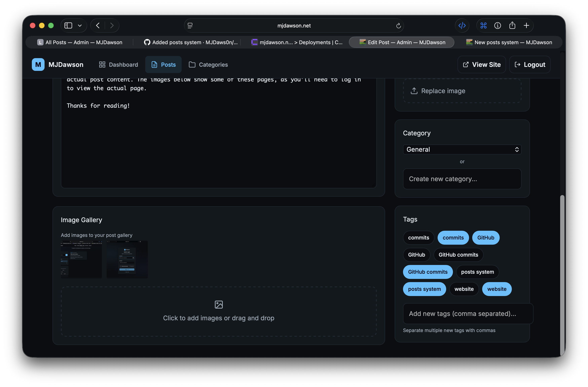Click the View Site button
Image resolution: width=588 pixels, height=387 pixels.
(x=481, y=64)
